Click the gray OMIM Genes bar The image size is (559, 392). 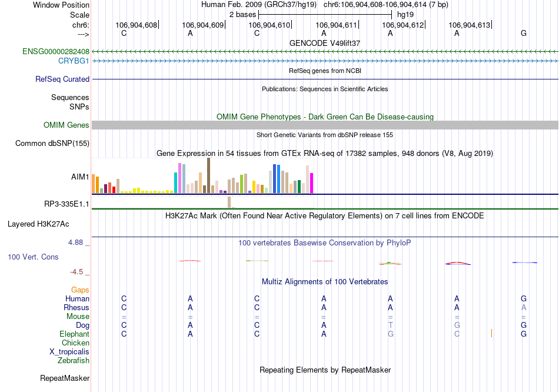point(325,125)
